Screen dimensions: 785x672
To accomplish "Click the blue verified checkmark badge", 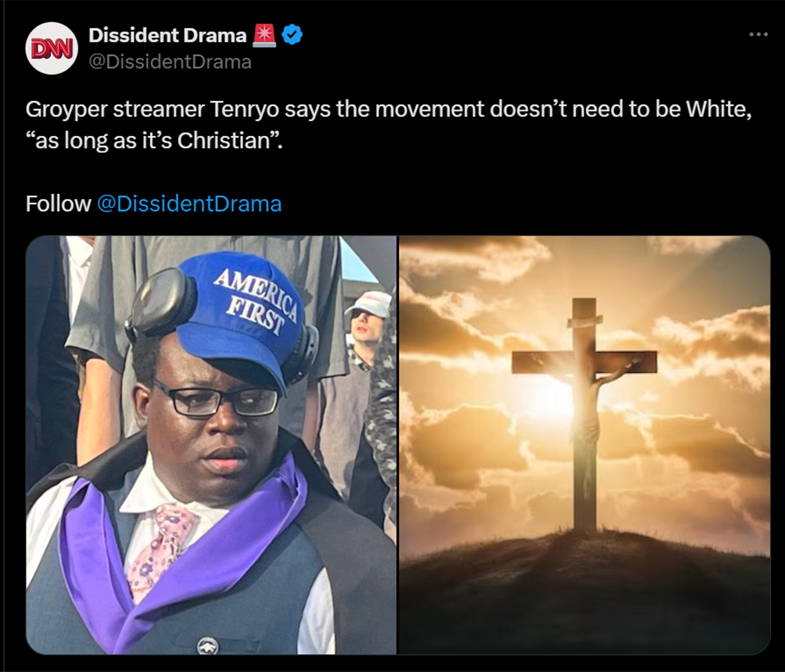I will pyautogui.click(x=292, y=35).
